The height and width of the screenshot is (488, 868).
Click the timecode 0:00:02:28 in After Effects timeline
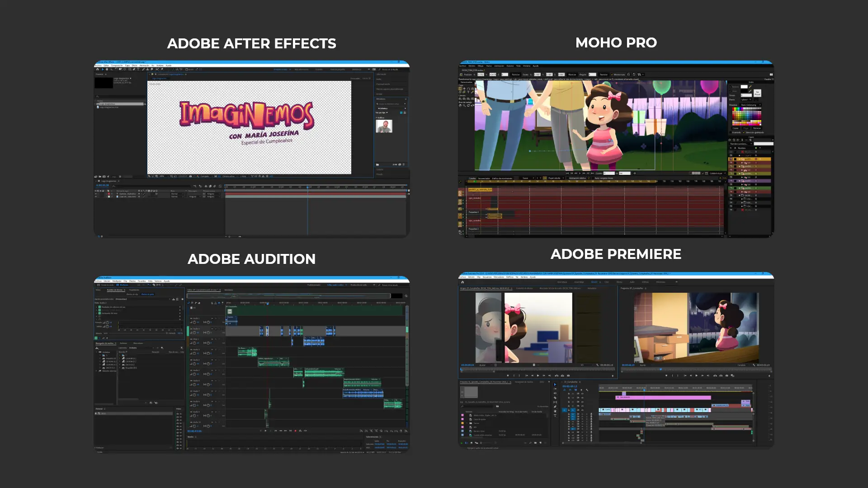102,185
